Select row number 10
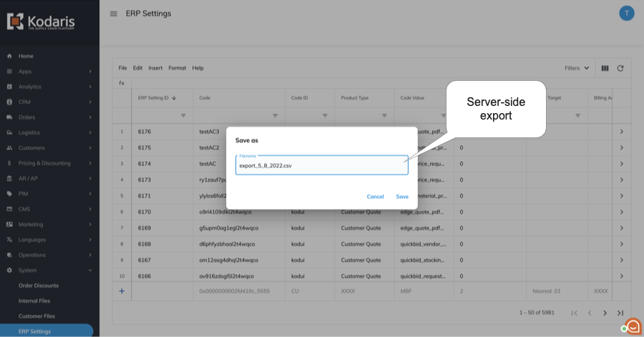 [122, 276]
